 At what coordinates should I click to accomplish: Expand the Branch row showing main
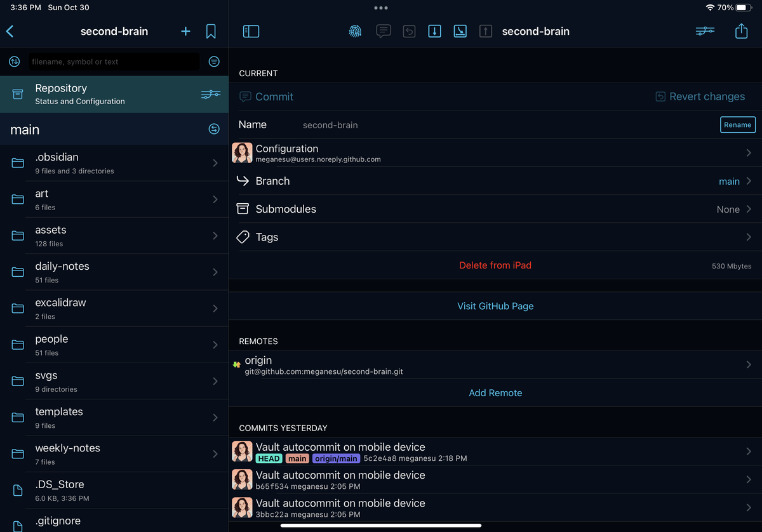pos(495,181)
